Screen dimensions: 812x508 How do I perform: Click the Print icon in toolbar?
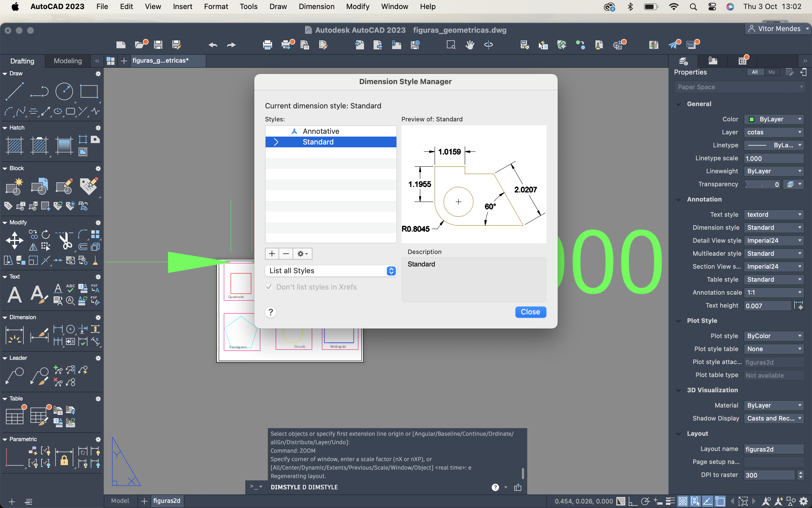267,45
